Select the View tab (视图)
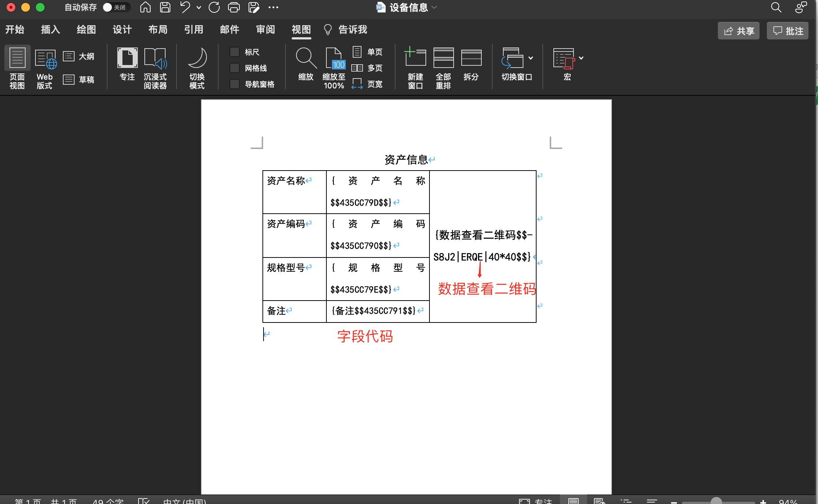This screenshot has width=818, height=504. pyautogui.click(x=301, y=30)
